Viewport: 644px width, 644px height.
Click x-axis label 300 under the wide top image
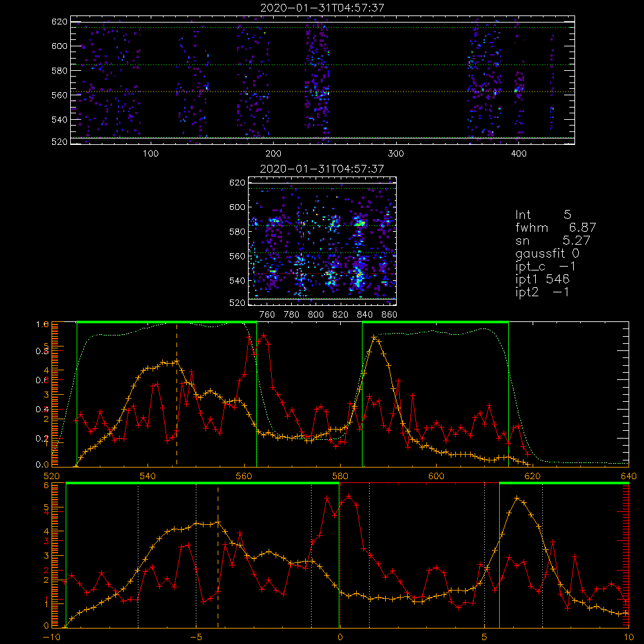tap(396, 154)
